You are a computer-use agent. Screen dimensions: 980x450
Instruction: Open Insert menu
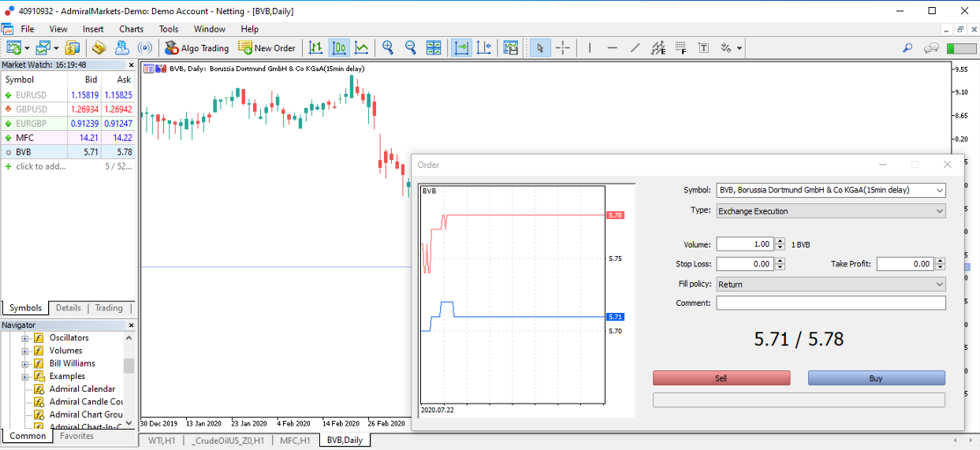[x=93, y=29]
